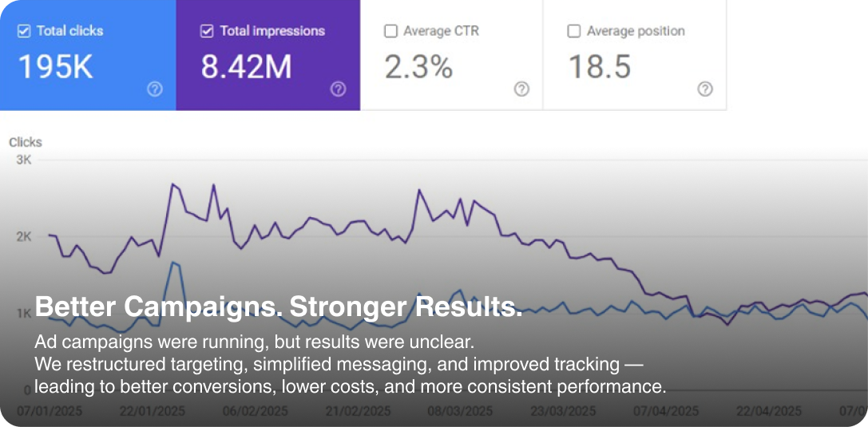
Task: Click help icon on Total impressions card
Action: tap(338, 89)
